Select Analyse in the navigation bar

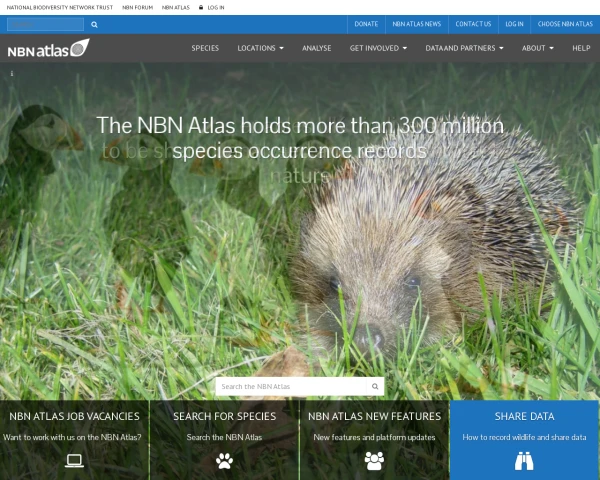[x=317, y=48]
